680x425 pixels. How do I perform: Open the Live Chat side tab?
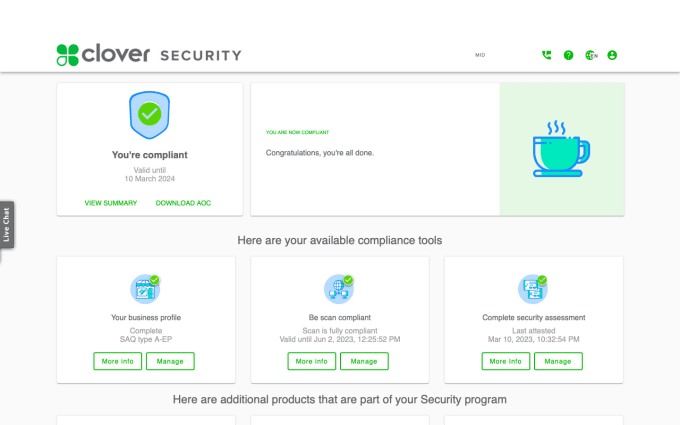pos(7,225)
